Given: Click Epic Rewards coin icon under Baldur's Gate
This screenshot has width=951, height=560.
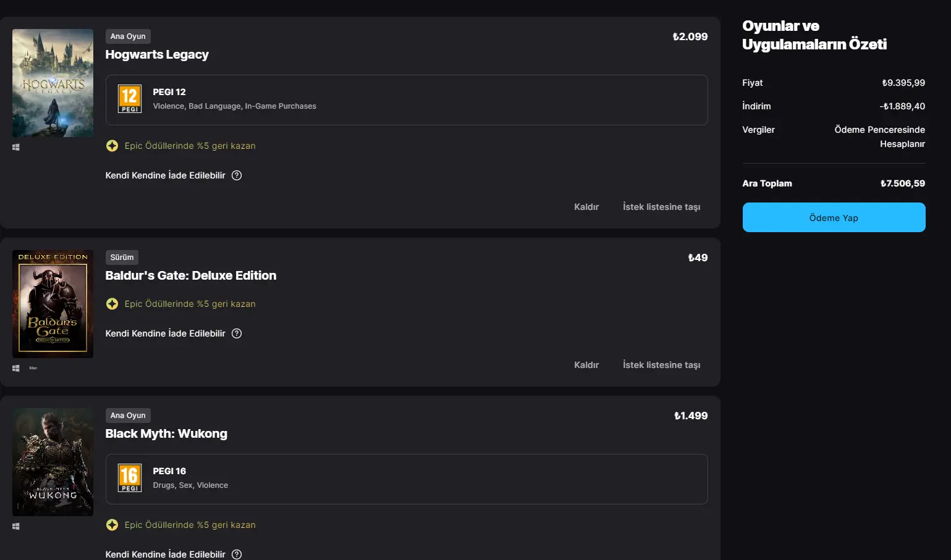Looking at the screenshot, I should [x=112, y=304].
